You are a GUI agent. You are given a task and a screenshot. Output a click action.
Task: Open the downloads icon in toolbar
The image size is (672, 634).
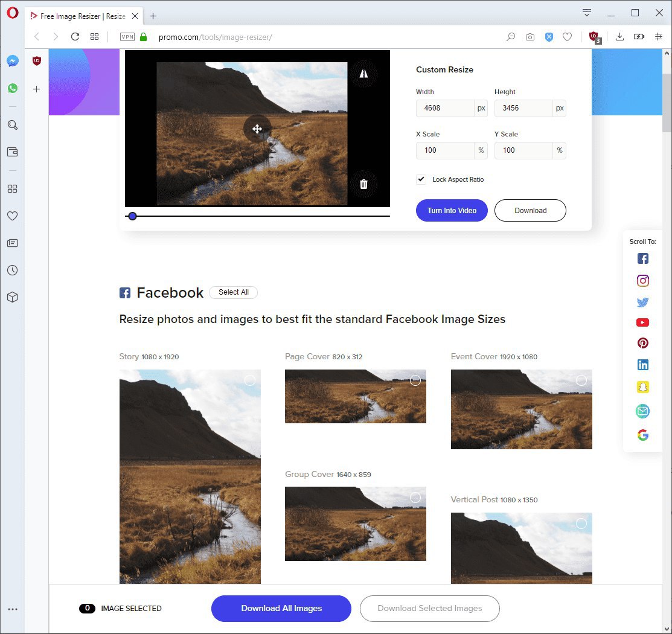619,37
